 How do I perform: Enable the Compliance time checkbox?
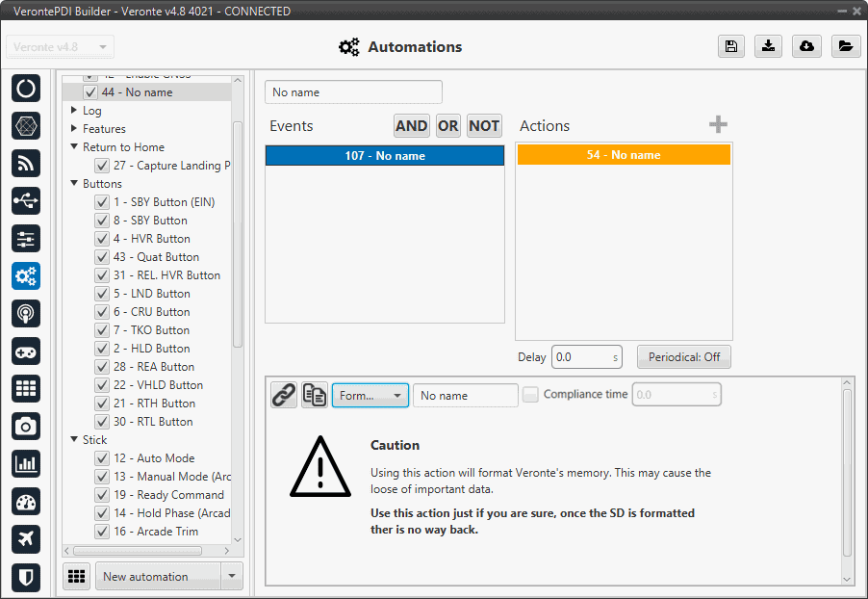coord(530,394)
